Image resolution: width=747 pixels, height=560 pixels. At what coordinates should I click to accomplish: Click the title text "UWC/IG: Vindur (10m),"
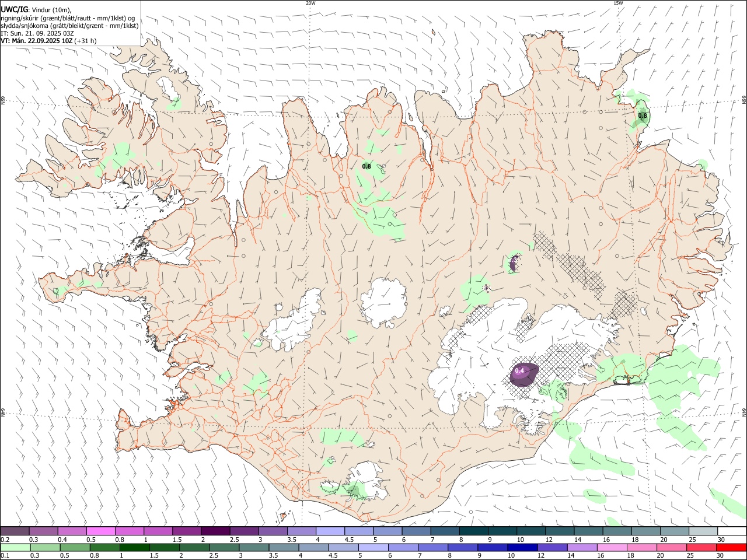36,10
